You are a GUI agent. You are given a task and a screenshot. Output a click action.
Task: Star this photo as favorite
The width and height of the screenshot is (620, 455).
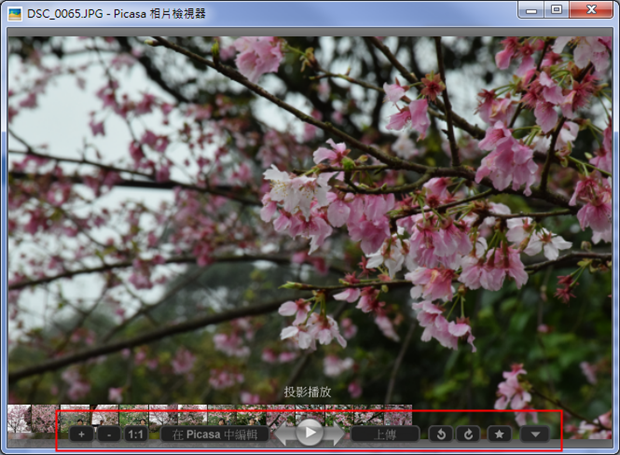(499, 434)
